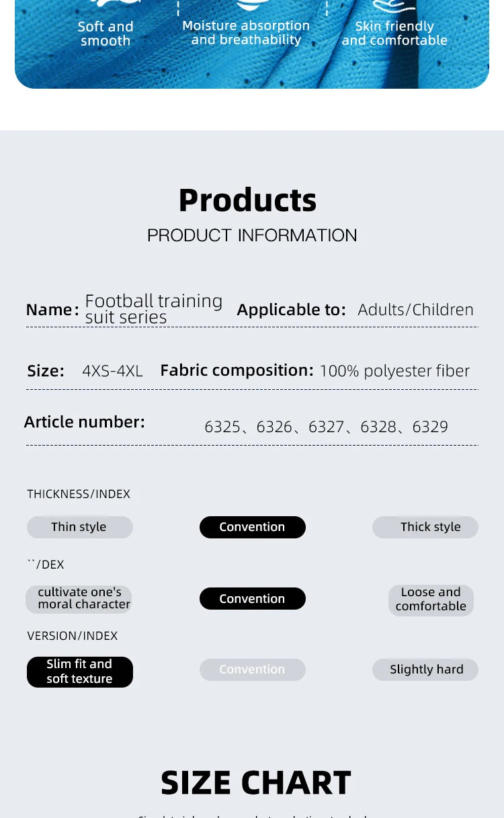This screenshot has height=818, width=504.
Task: Click the SIZE CHART heading
Action: [x=255, y=782]
